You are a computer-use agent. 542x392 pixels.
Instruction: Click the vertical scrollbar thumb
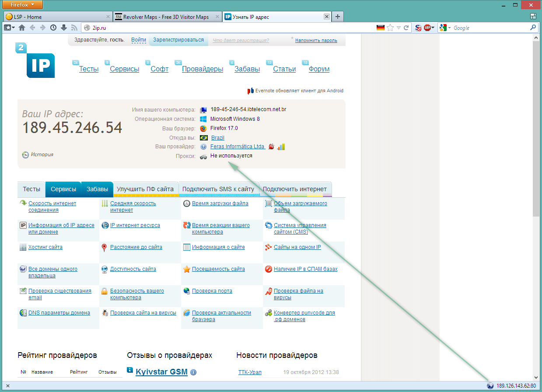click(536, 129)
